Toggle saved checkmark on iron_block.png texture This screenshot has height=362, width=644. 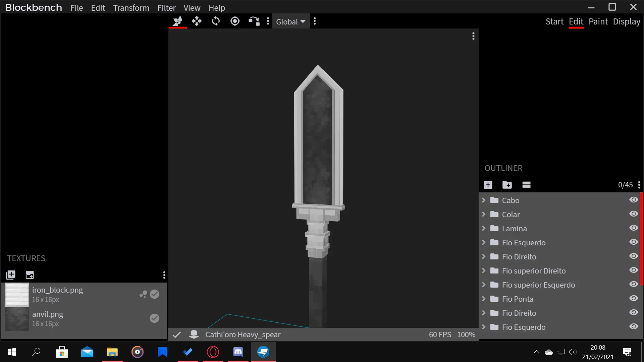click(x=154, y=294)
